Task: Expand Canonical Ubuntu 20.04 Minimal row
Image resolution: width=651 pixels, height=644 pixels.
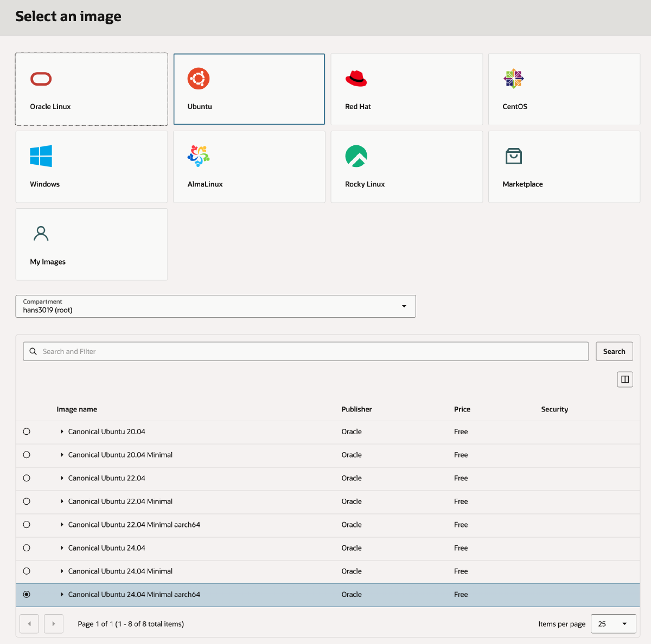Action: (x=62, y=455)
